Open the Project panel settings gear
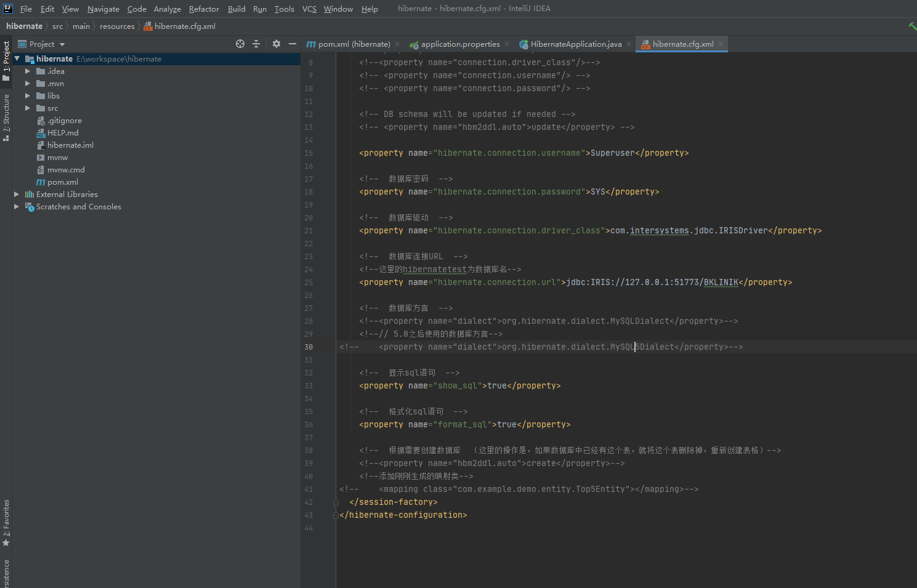 (x=277, y=44)
